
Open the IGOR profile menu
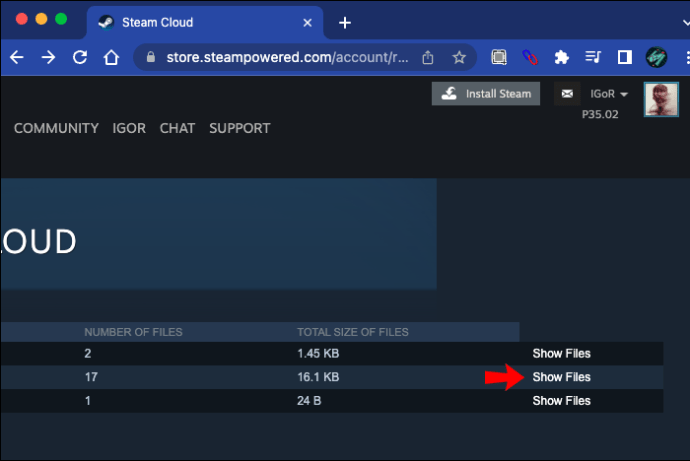(x=129, y=128)
